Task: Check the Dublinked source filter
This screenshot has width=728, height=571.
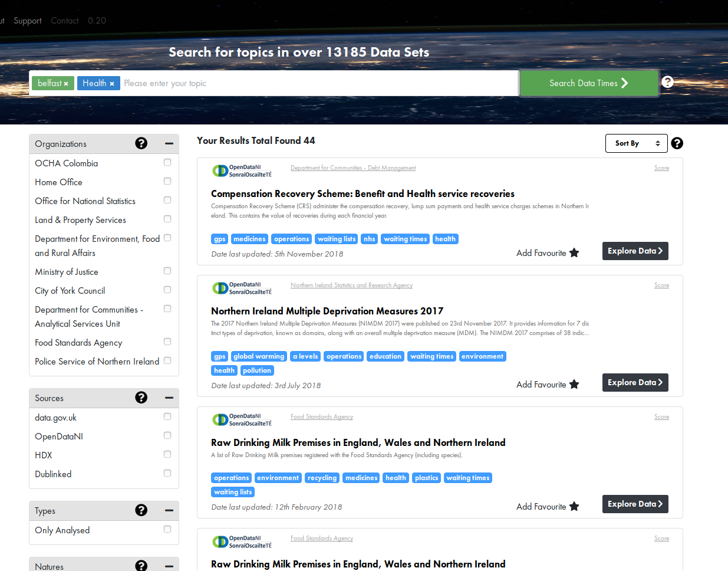Action: 167,473
